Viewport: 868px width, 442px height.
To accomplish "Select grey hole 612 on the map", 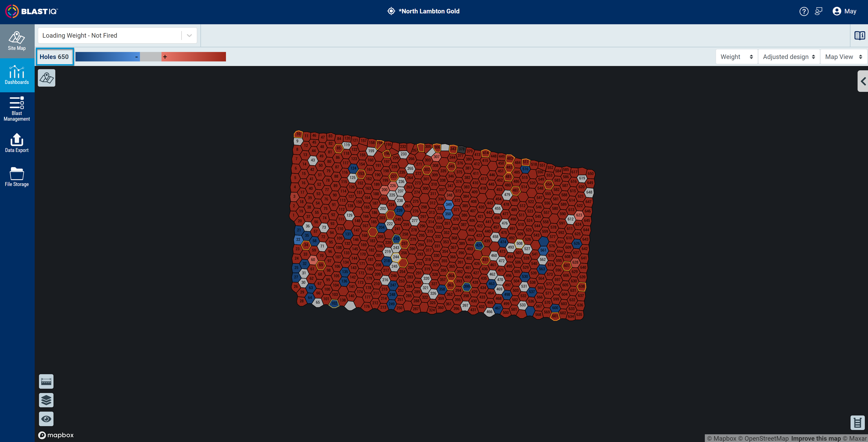I will [x=570, y=219].
